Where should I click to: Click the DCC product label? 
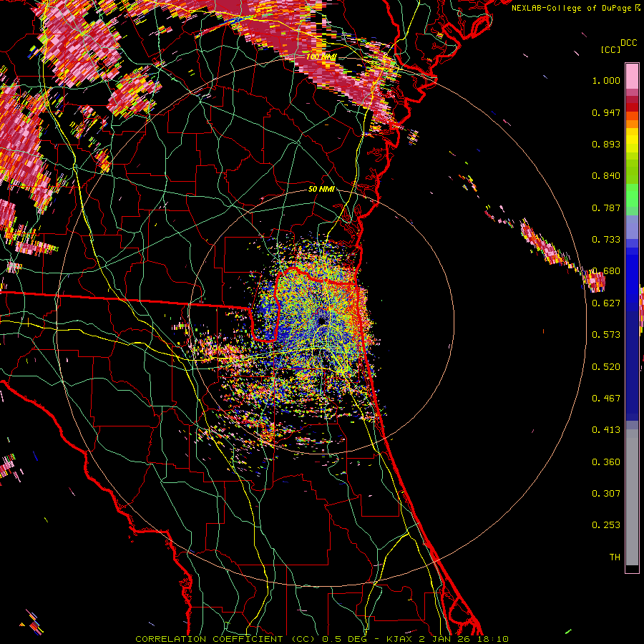pos(628,43)
